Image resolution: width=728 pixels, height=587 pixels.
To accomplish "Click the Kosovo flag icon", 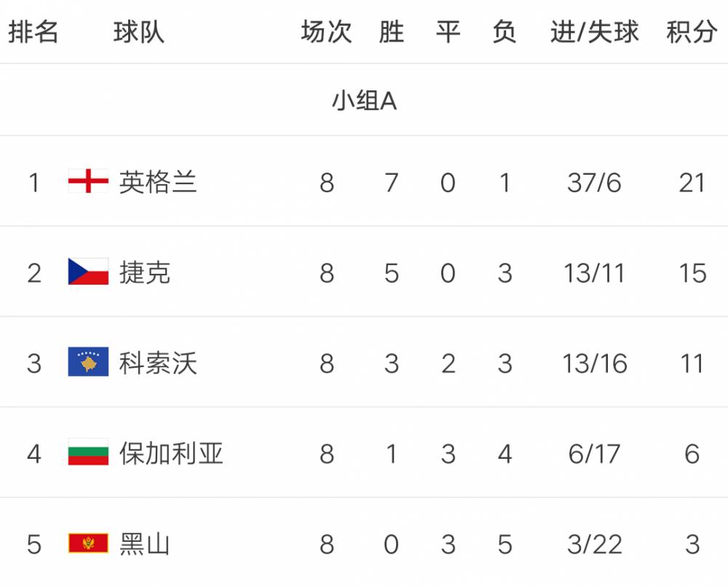I will coord(88,362).
